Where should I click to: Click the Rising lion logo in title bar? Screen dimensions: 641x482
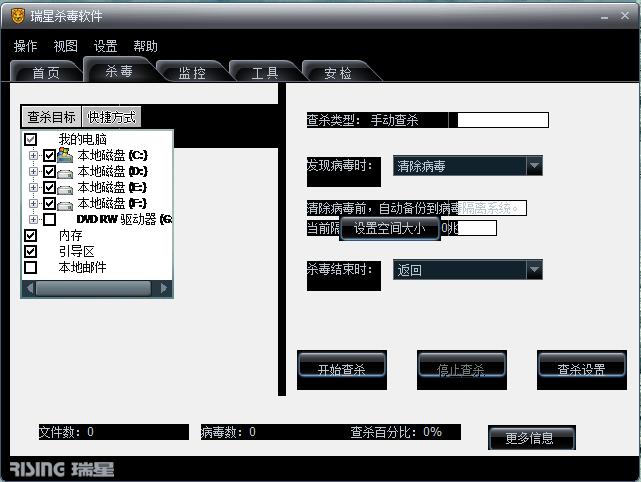18,16
